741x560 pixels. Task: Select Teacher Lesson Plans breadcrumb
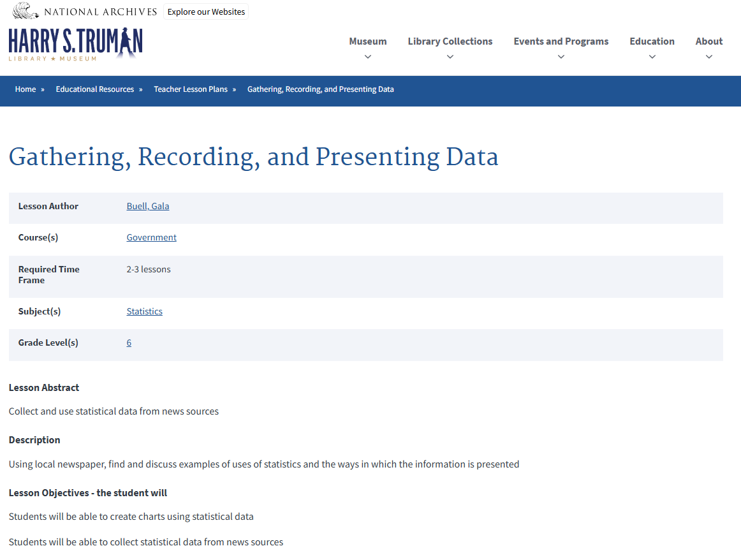pyautogui.click(x=190, y=89)
